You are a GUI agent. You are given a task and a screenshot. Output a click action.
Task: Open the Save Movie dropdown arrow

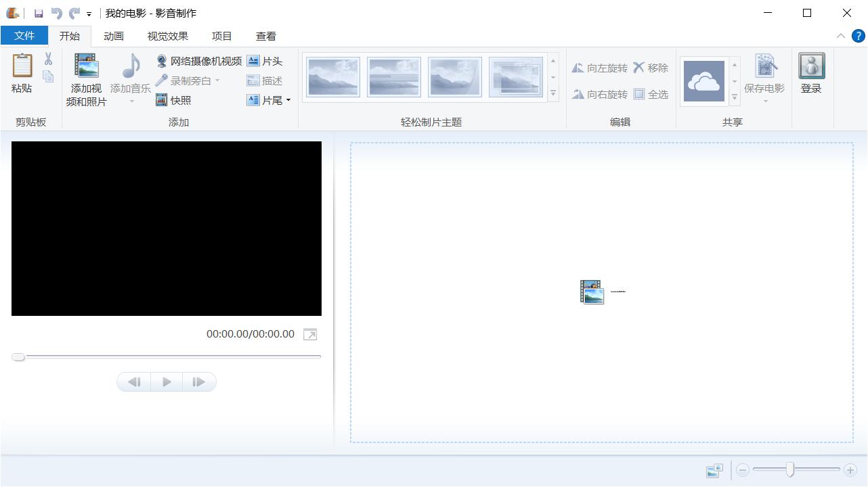pos(765,99)
